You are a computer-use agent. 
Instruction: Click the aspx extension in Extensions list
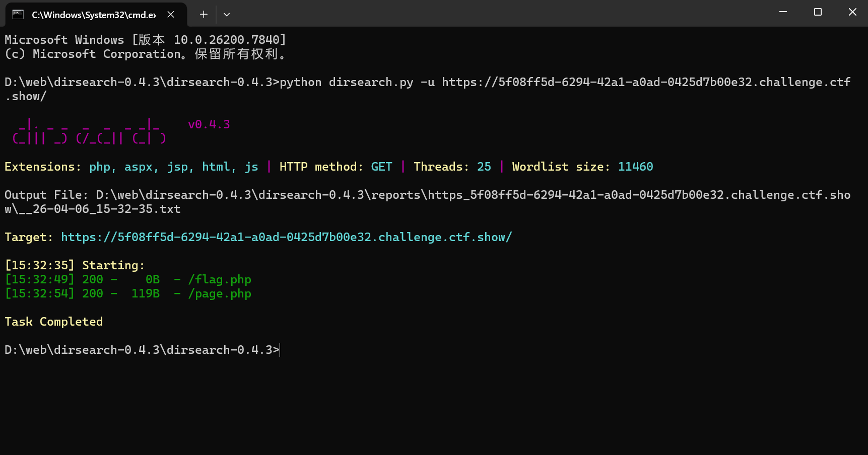tap(139, 167)
